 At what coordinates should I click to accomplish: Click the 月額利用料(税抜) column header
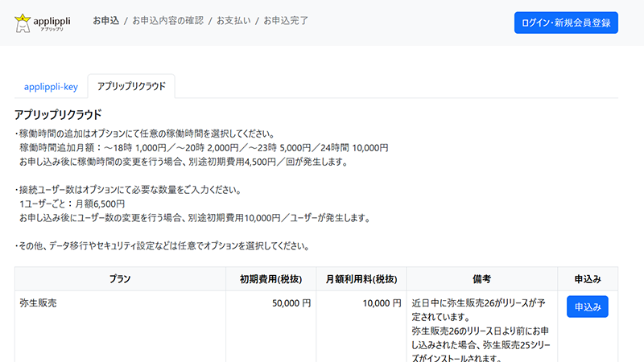coord(361,279)
